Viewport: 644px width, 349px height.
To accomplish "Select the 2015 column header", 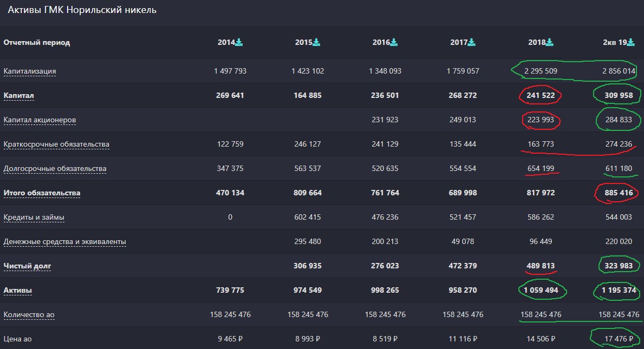I will [x=303, y=42].
